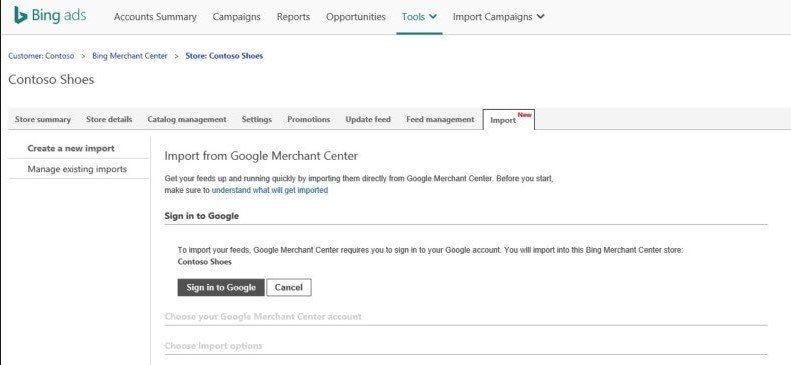Open Accounts Summary page

[155, 17]
